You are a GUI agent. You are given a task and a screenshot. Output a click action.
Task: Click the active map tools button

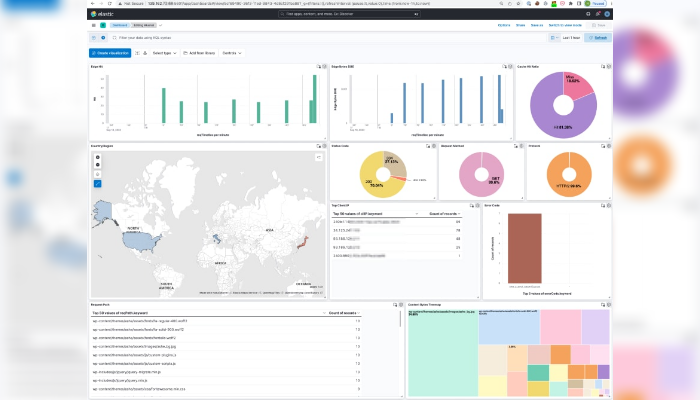point(97,184)
